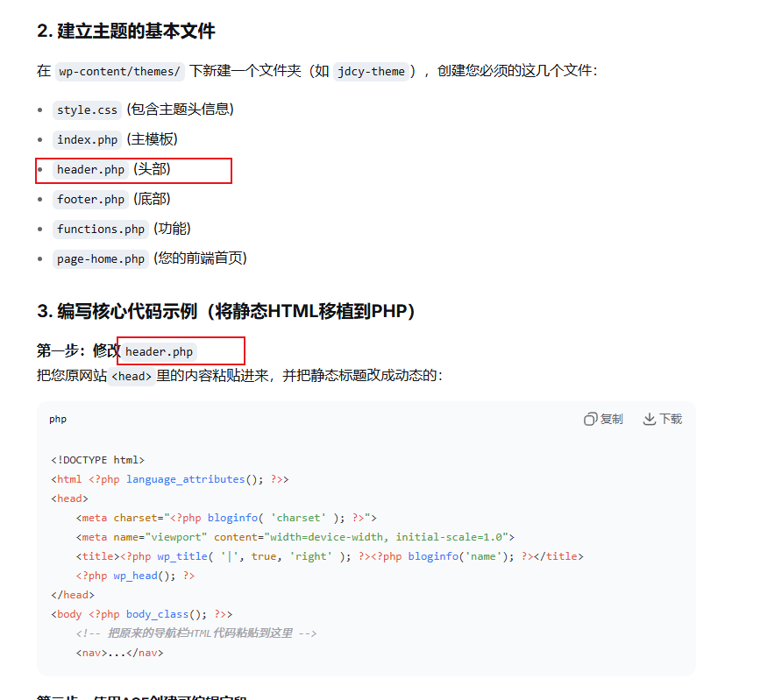
Task: Click the php language label on code block
Action: tap(58, 419)
